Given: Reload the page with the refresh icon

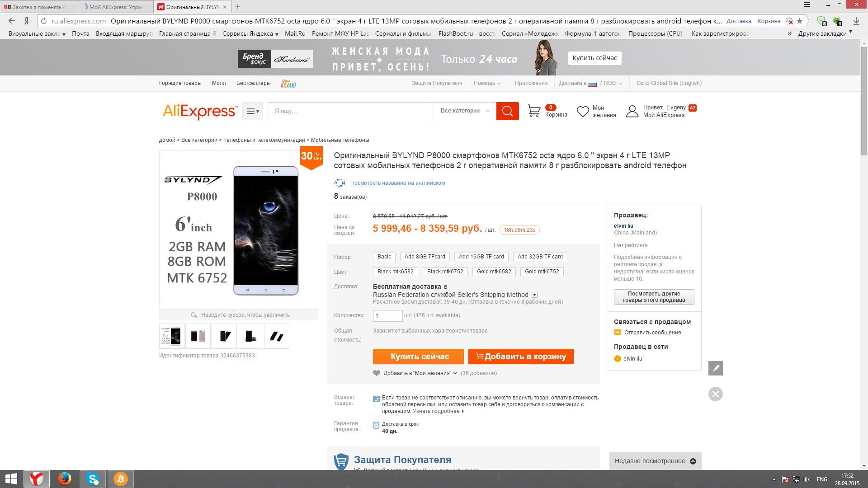Looking at the screenshot, I should (x=44, y=21).
